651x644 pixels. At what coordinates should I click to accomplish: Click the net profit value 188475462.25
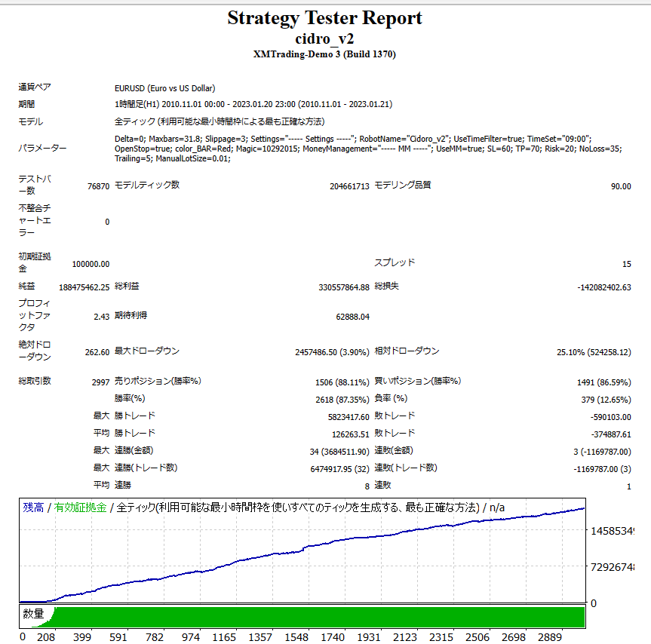(x=84, y=287)
